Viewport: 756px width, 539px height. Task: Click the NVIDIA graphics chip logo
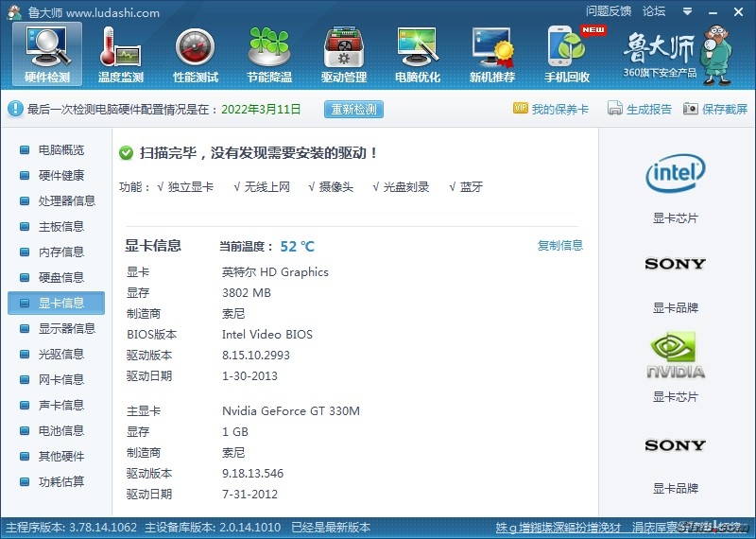(x=675, y=356)
